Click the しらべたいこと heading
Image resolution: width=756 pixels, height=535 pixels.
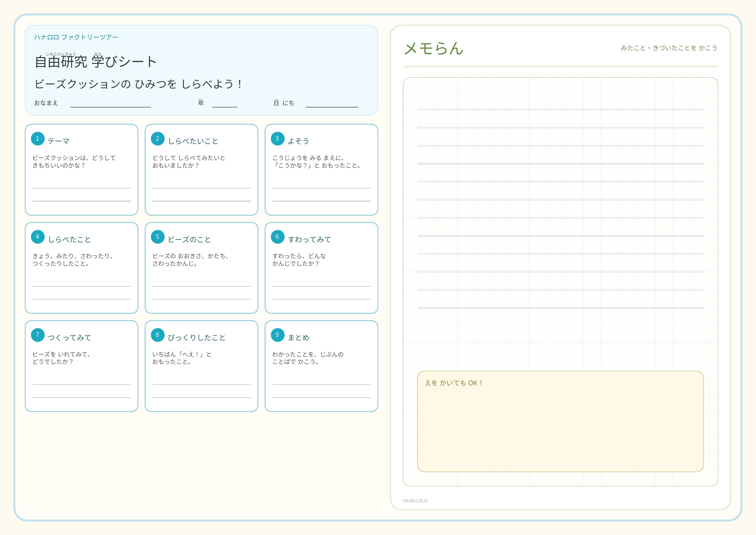pyautogui.click(x=193, y=141)
